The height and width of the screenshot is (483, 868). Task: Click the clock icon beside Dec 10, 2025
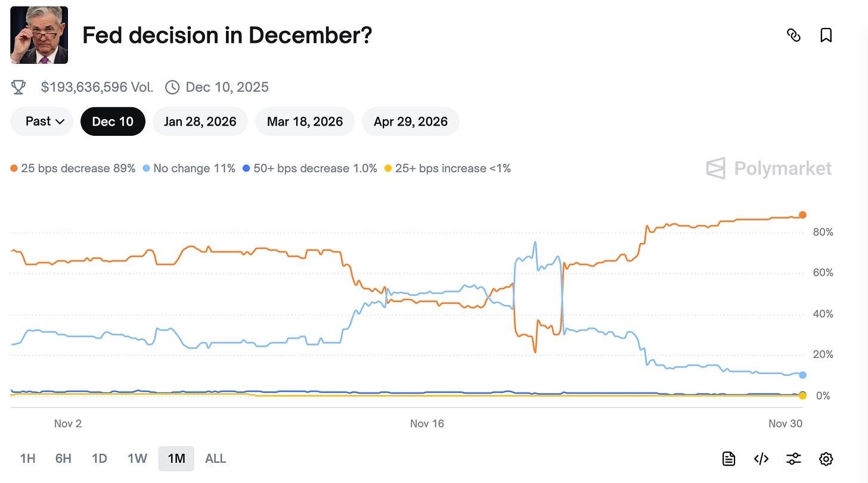coord(172,86)
